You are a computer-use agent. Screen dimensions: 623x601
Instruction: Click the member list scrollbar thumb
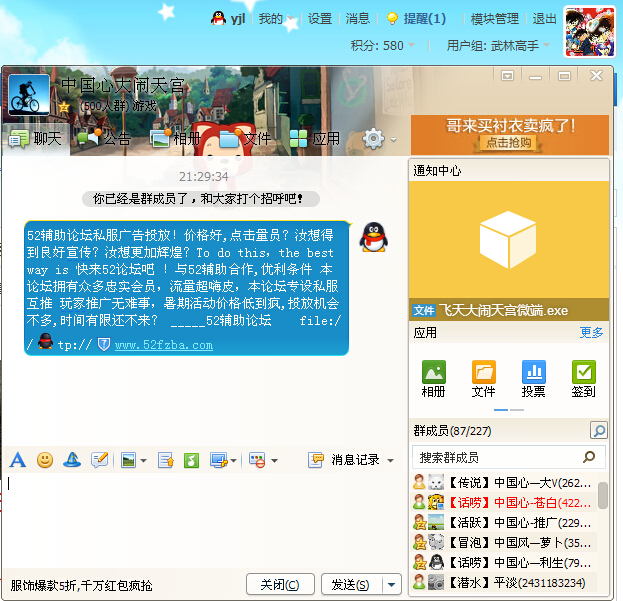pyautogui.click(x=603, y=495)
